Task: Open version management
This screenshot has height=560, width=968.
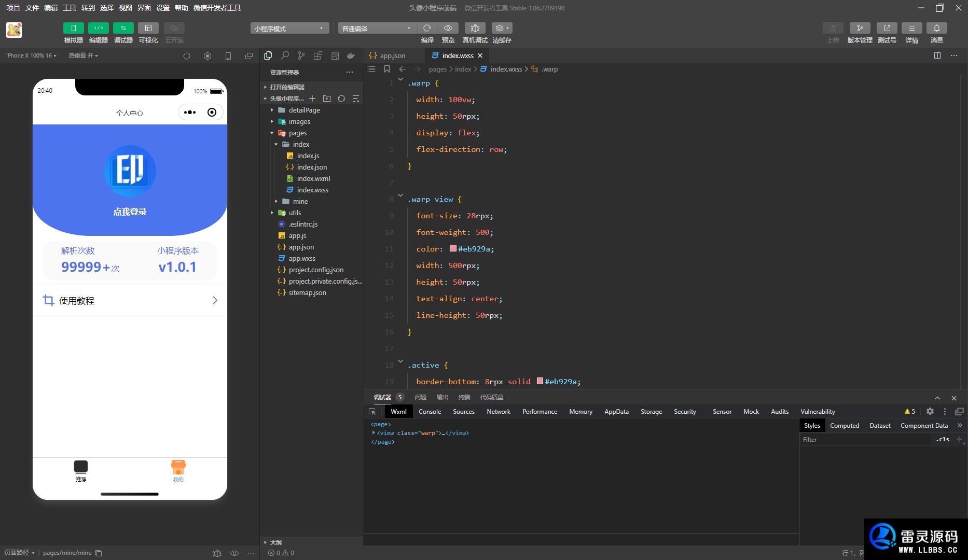Action: pyautogui.click(x=860, y=28)
